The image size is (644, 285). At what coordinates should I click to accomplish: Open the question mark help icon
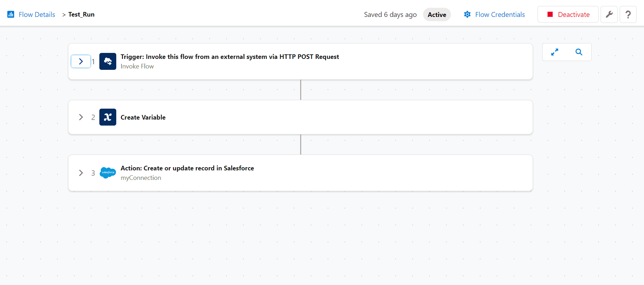click(628, 14)
